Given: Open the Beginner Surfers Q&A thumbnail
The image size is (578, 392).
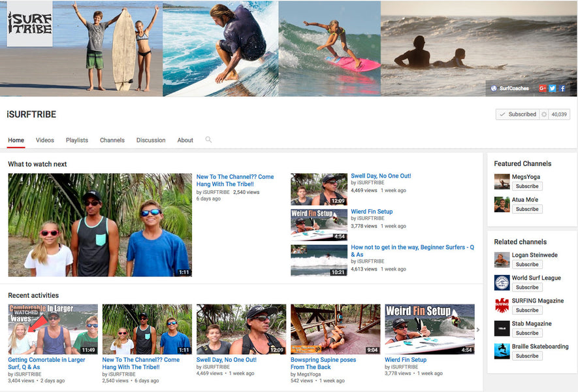Looking at the screenshot, I should (319, 261).
